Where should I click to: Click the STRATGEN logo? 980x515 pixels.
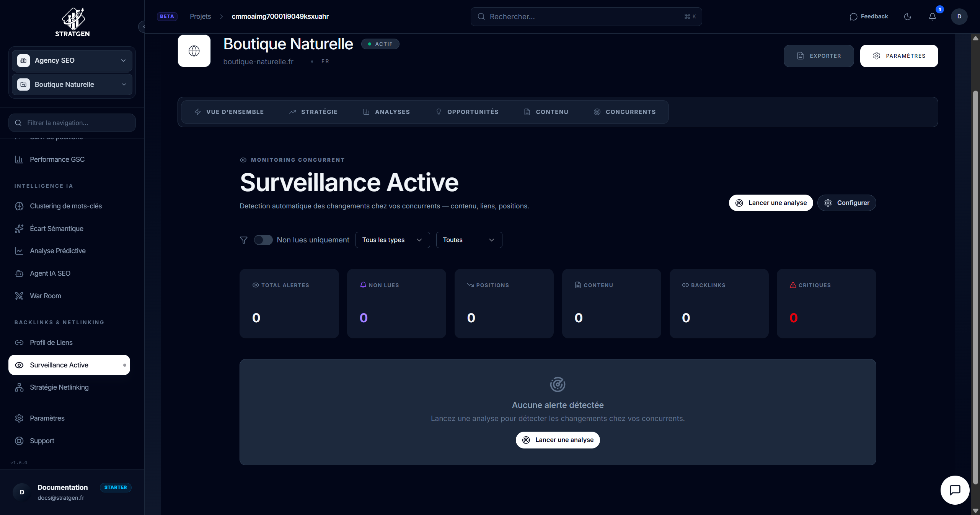pos(72,22)
